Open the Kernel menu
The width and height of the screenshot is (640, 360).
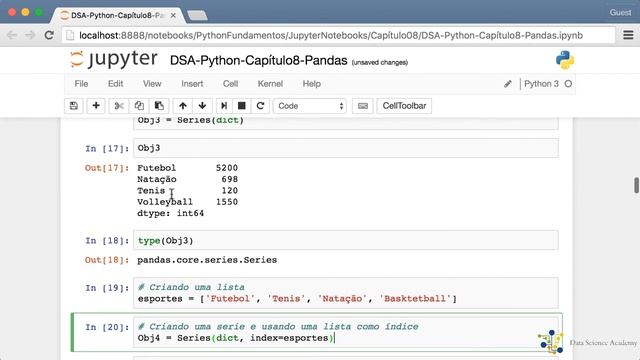point(270,84)
